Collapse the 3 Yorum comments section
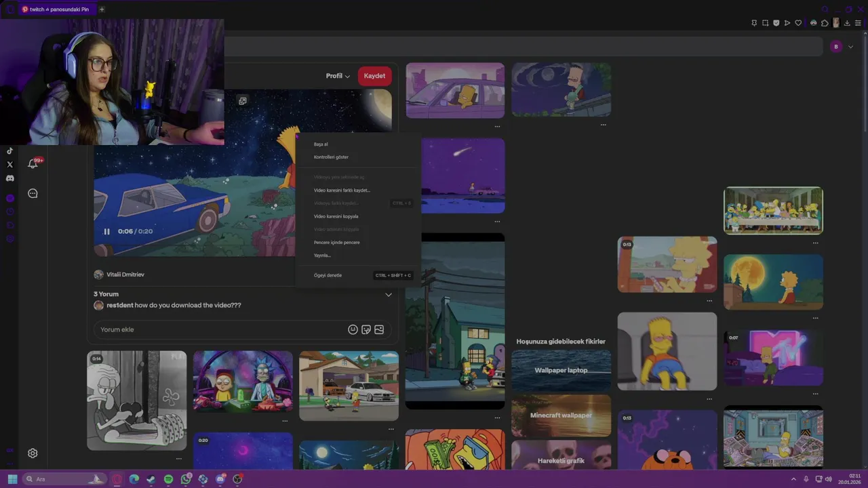The height and width of the screenshot is (488, 868). pyautogui.click(x=389, y=295)
